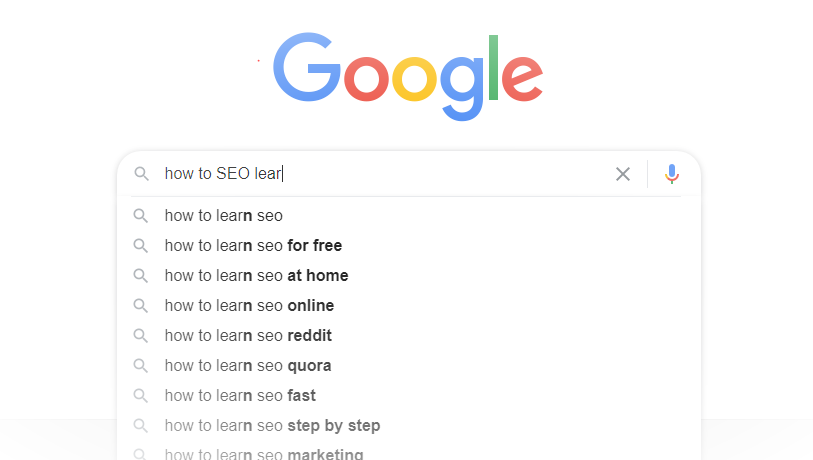The image size is (813, 460).
Task: Click magnifier icon beside 'how to learn seo'
Action: (x=141, y=216)
